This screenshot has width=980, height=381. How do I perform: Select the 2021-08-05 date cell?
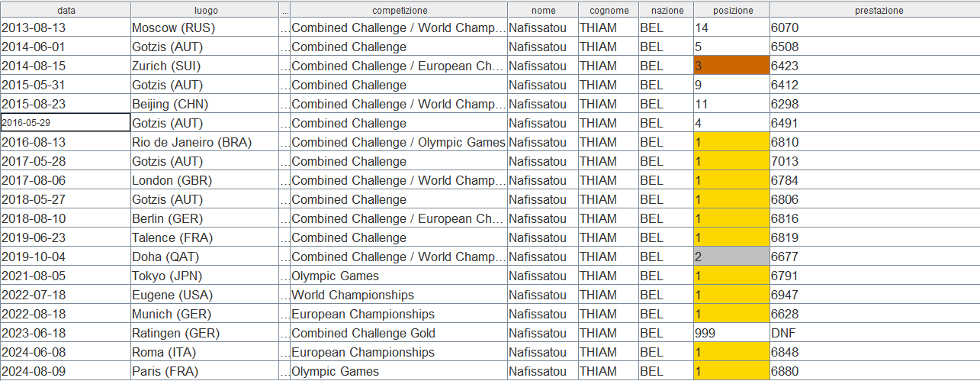click(66, 276)
